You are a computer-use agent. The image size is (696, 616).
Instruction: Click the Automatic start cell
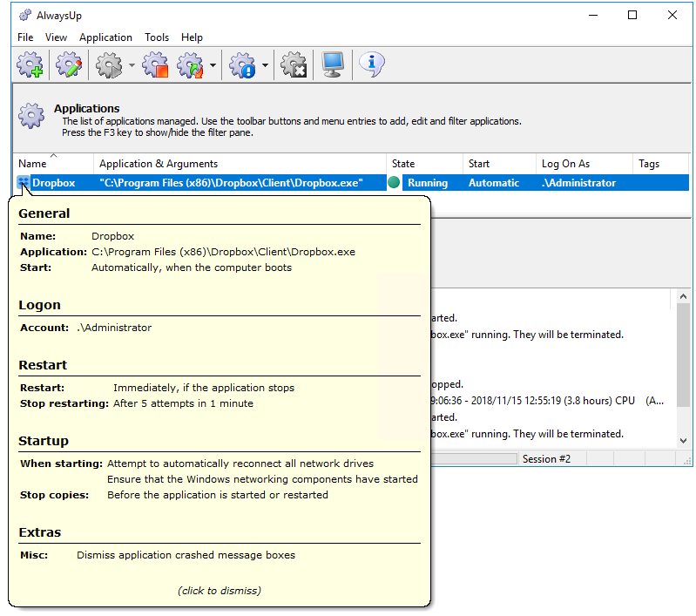pyautogui.click(x=494, y=183)
